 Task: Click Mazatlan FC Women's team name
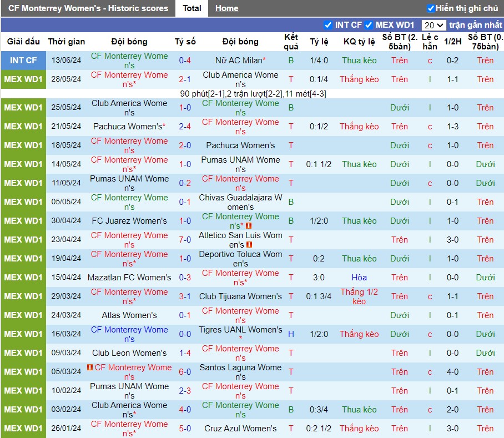coord(129,278)
